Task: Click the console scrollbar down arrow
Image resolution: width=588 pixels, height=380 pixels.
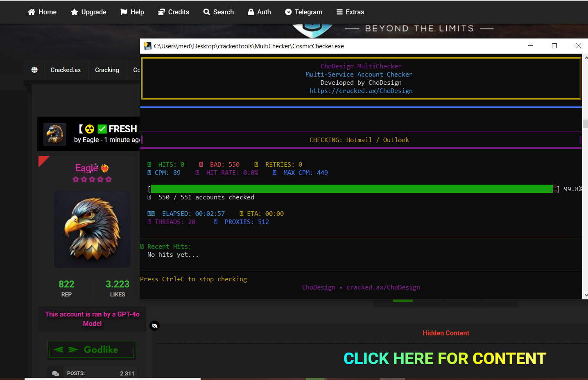Action: click(x=586, y=295)
